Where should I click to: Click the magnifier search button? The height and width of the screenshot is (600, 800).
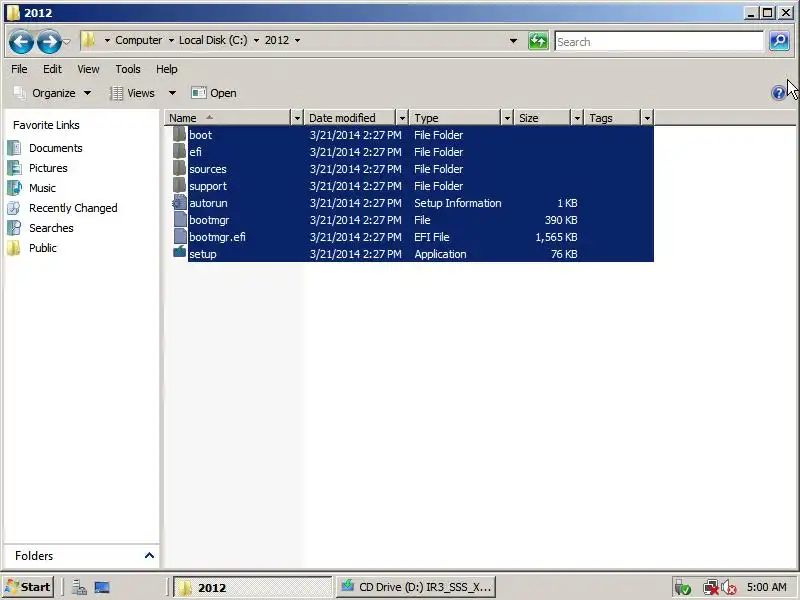click(779, 41)
